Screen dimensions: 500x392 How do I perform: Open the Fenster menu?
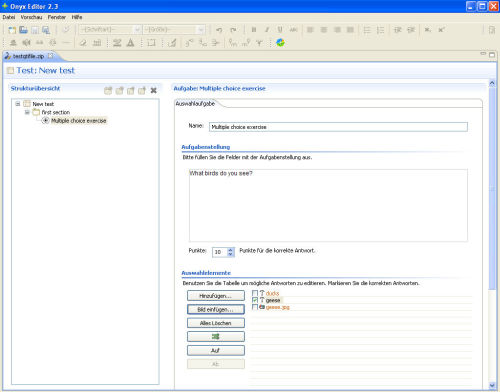click(x=57, y=17)
